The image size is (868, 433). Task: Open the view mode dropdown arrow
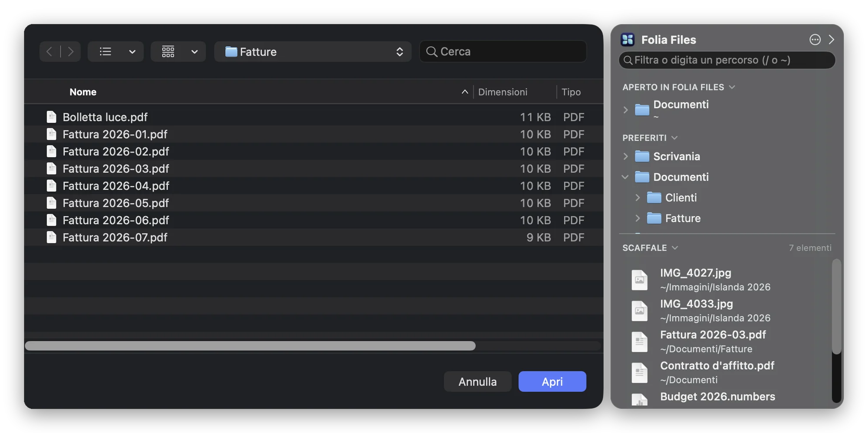click(x=132, y=52)
